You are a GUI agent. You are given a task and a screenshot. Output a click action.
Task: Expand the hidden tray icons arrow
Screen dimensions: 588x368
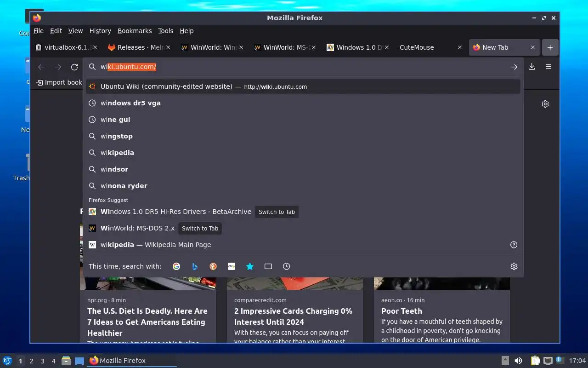(505, 361)
